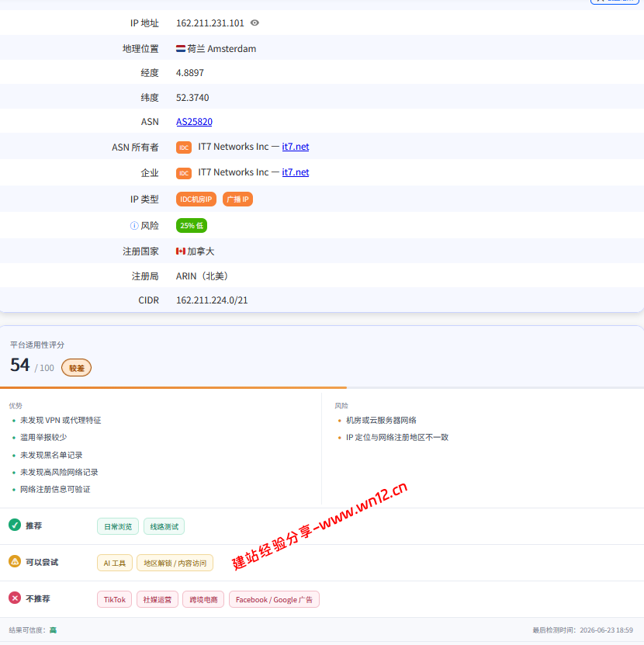
Task: Click the yellow warning 可以尝试 icon
Action: click(15, 561)
